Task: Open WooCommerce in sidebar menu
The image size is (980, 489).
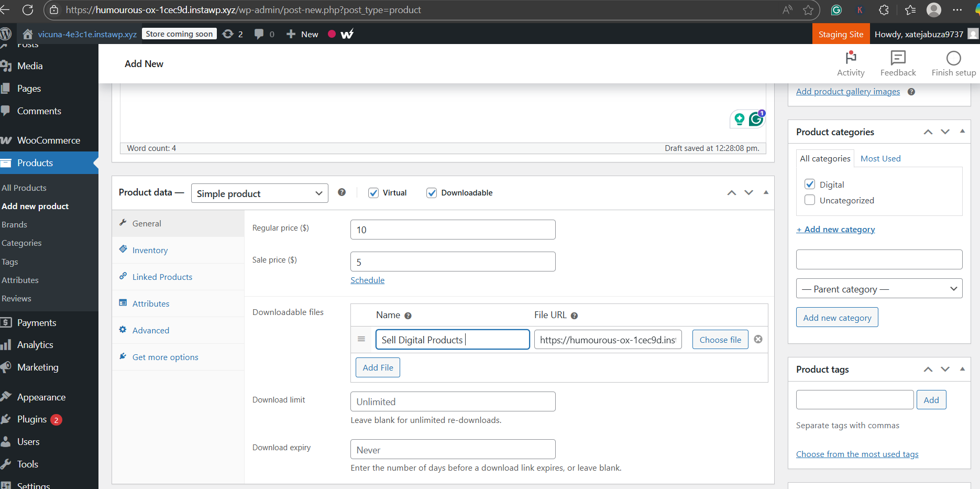Action: coord(49,140)
